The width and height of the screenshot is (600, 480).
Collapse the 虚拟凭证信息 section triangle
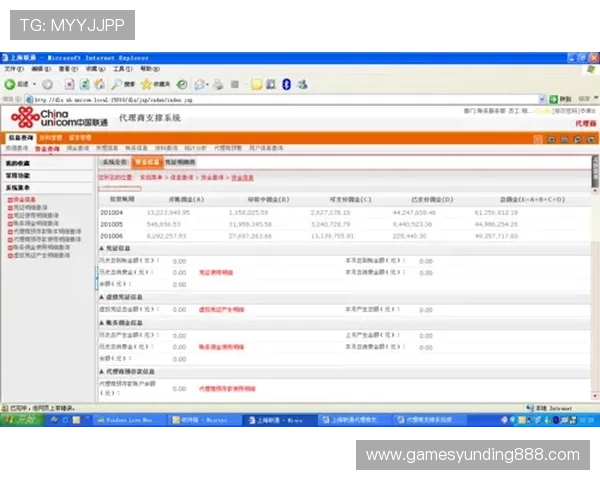tap(101, 297)
